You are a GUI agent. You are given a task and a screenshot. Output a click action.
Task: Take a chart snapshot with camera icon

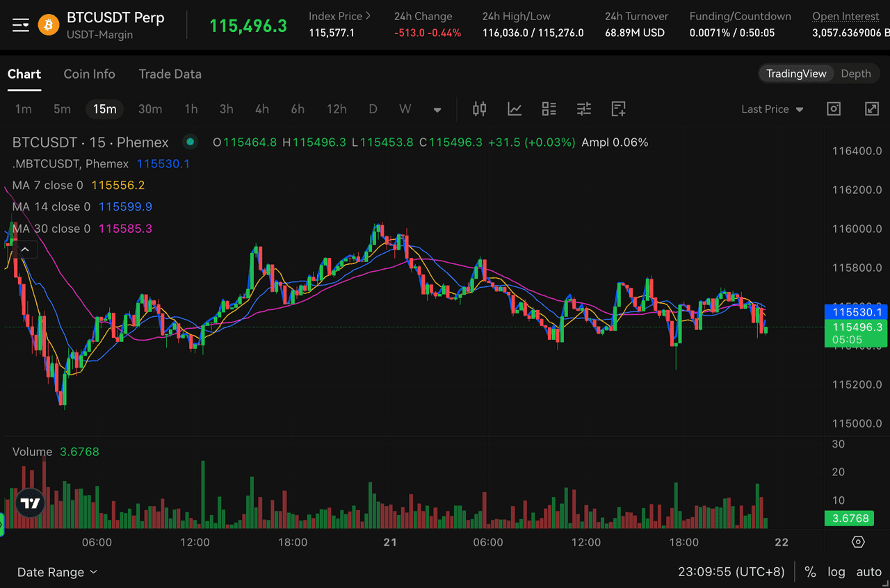[x=834, y=108]
